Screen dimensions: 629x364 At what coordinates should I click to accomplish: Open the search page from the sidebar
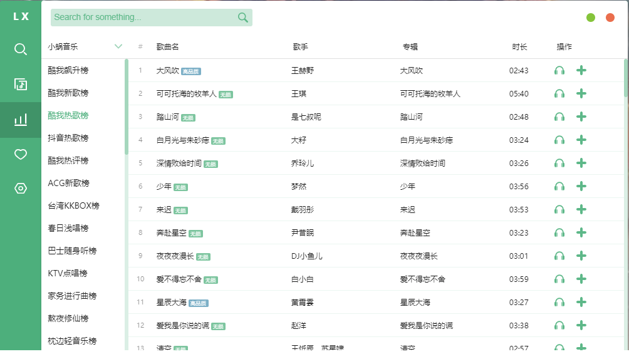coord(19,48)
